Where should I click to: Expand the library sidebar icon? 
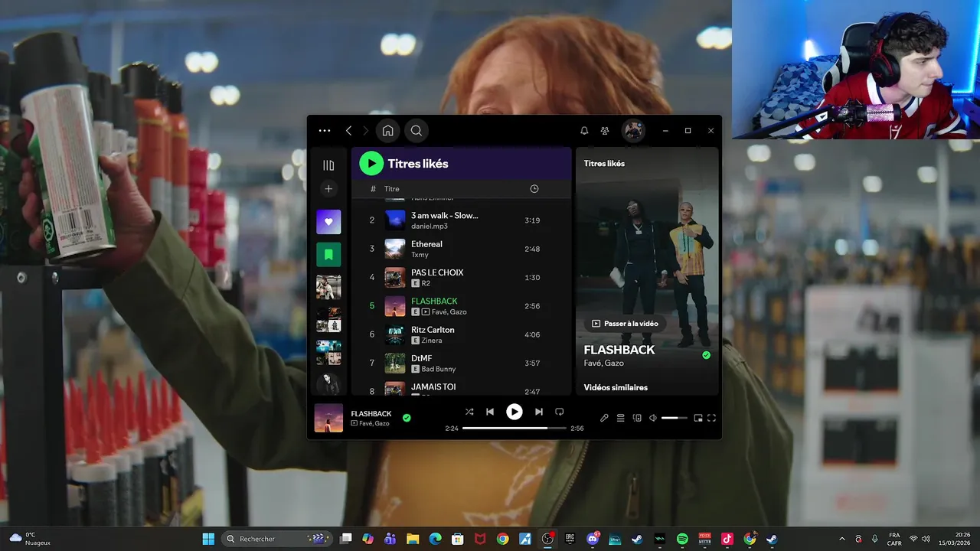328,165
